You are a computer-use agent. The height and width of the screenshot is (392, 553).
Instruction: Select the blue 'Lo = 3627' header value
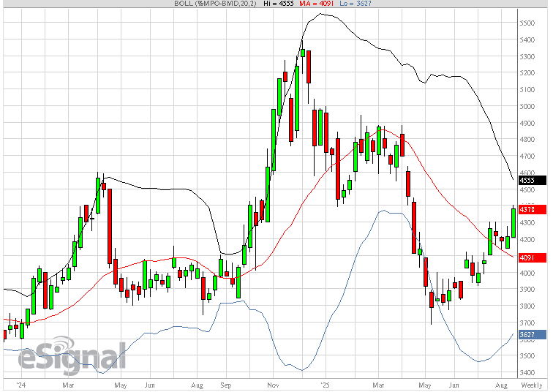pyautogui.click(x=355, y=4)
